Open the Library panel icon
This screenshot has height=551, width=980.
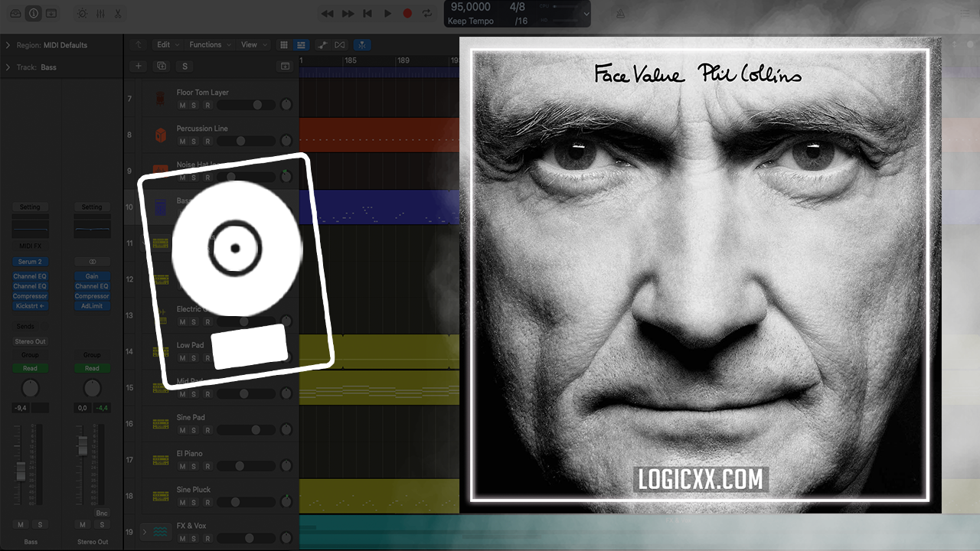[15, 14]
